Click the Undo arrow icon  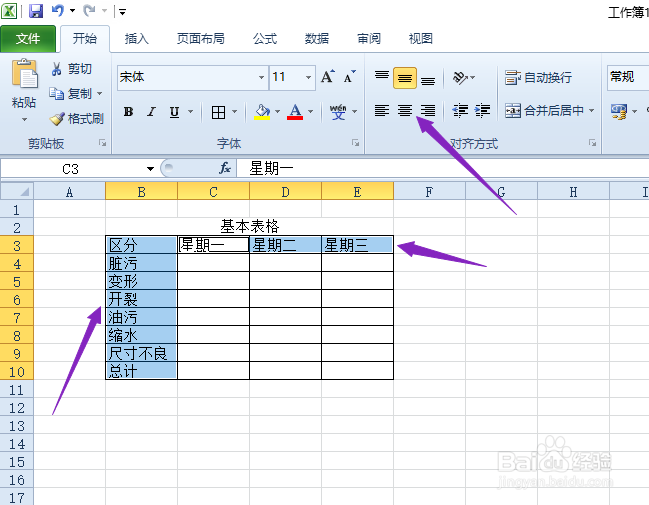(x=58, y=10)
